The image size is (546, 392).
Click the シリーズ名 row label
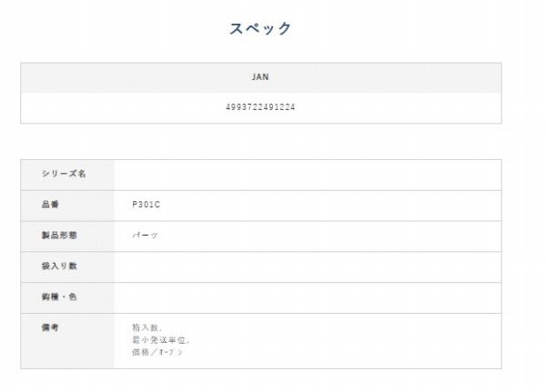64,175
